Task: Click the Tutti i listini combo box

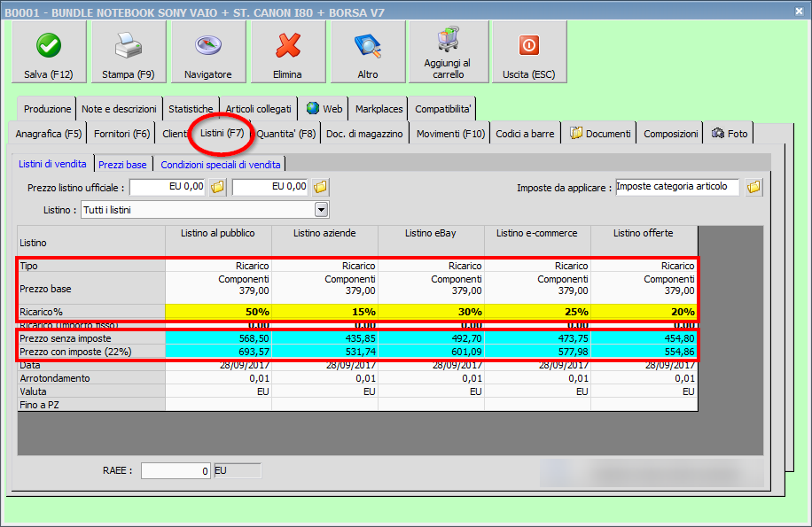Action: click(205, 209)
